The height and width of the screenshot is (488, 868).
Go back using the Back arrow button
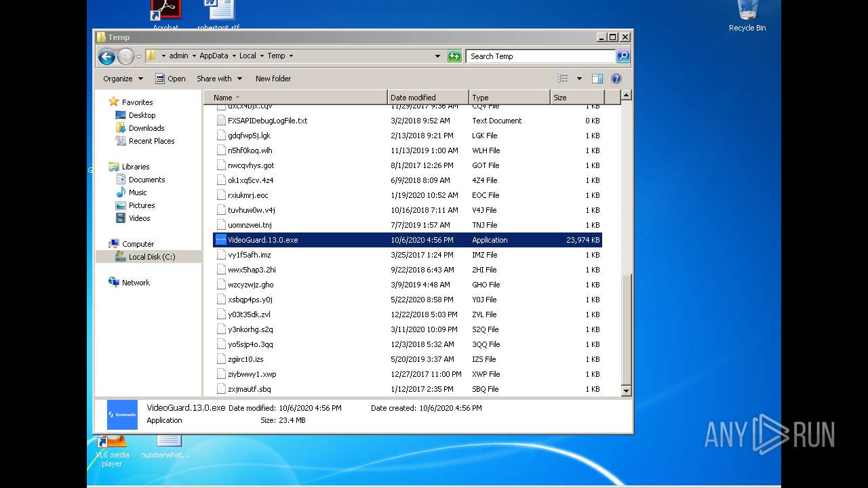pyautogui.click(x=106, y=56)
